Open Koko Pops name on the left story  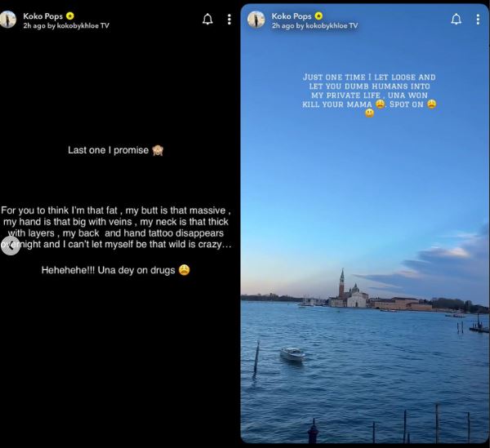[x=42, y=16]
